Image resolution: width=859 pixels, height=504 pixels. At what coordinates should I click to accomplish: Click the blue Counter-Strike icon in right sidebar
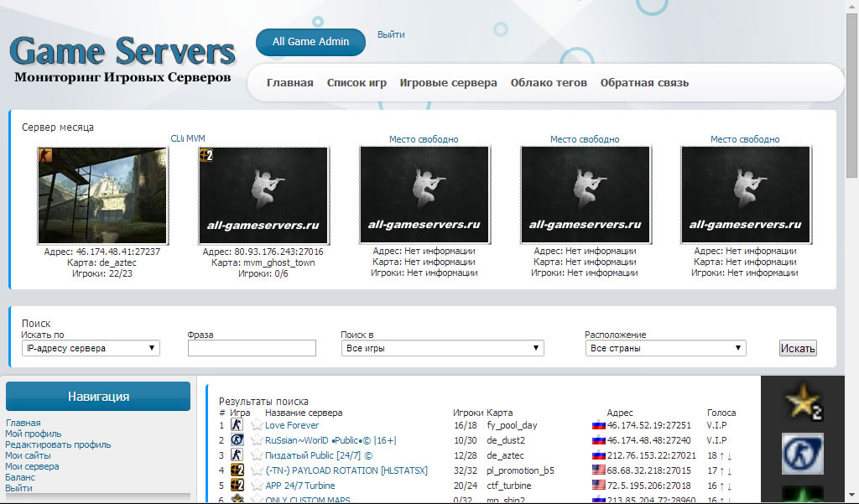pyautogui.click(x=803, y=453)
